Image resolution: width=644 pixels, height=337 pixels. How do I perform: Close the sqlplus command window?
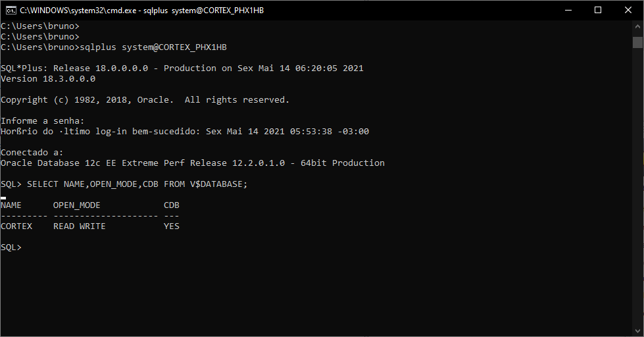point(628,11)
